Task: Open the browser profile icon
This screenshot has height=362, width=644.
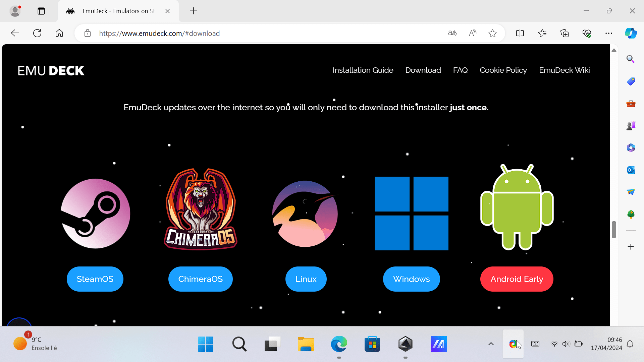Action: pos(15,11)
